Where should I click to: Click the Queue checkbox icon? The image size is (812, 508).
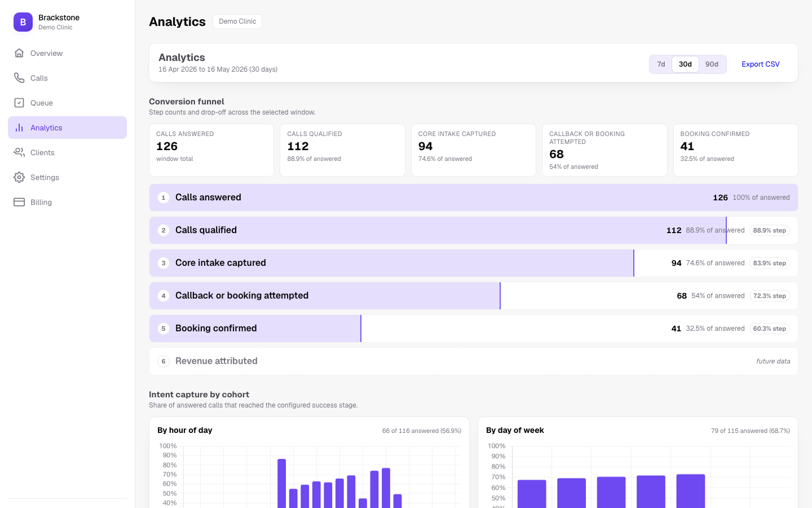click(19, 103)
